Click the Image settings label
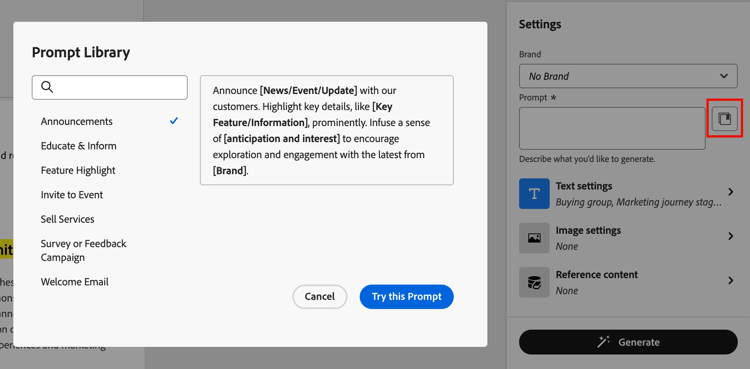 point(588,230)
